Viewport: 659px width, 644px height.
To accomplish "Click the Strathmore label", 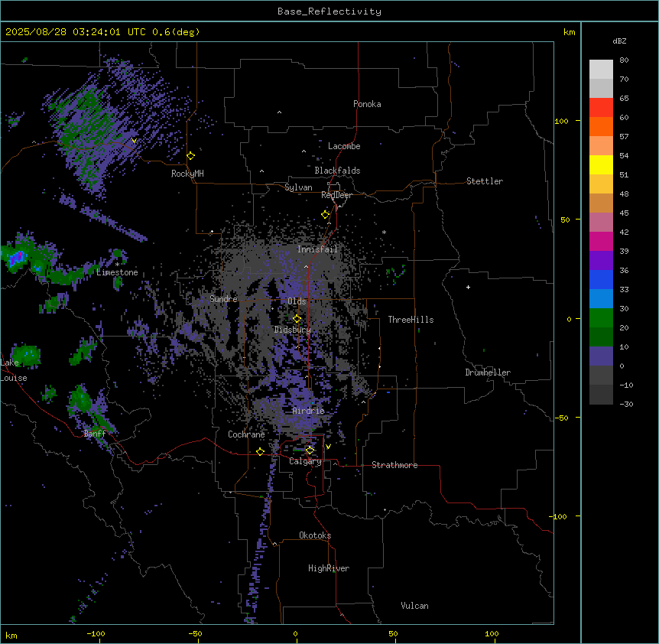I will pos(394,465).
